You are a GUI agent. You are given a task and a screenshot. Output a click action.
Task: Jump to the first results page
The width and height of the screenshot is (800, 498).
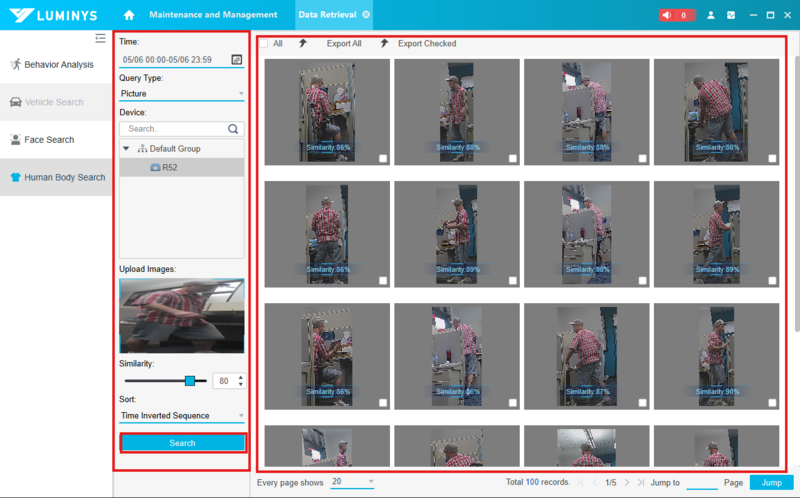[581, 482]
